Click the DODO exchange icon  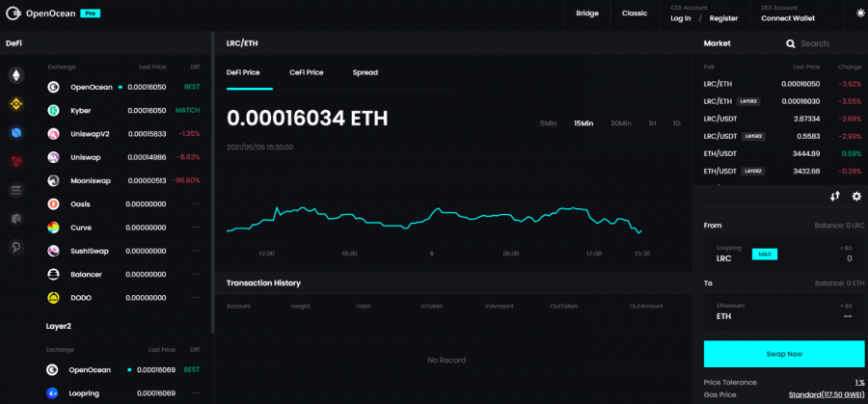tap(53, 298)
